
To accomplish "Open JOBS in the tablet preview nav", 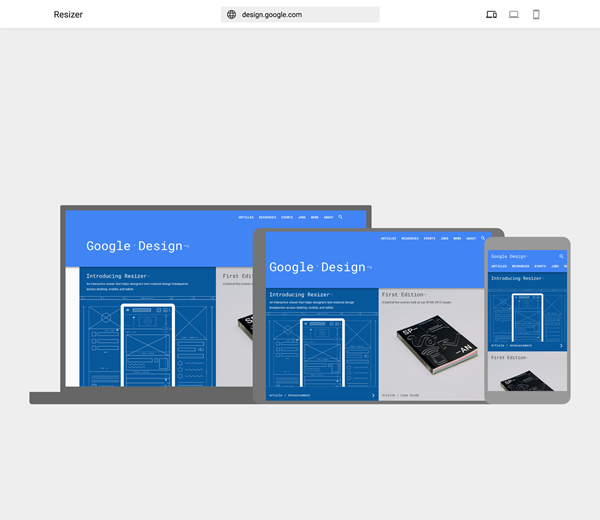I will click(444, 238).
